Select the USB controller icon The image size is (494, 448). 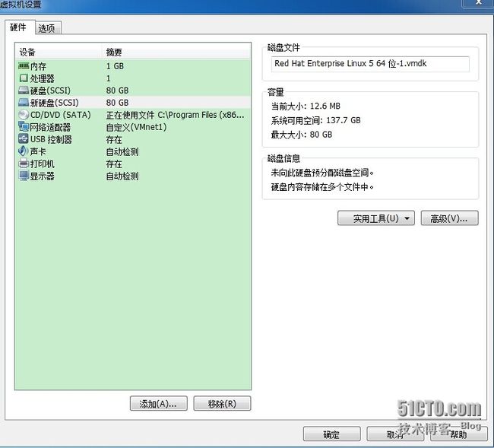[24, 139]
